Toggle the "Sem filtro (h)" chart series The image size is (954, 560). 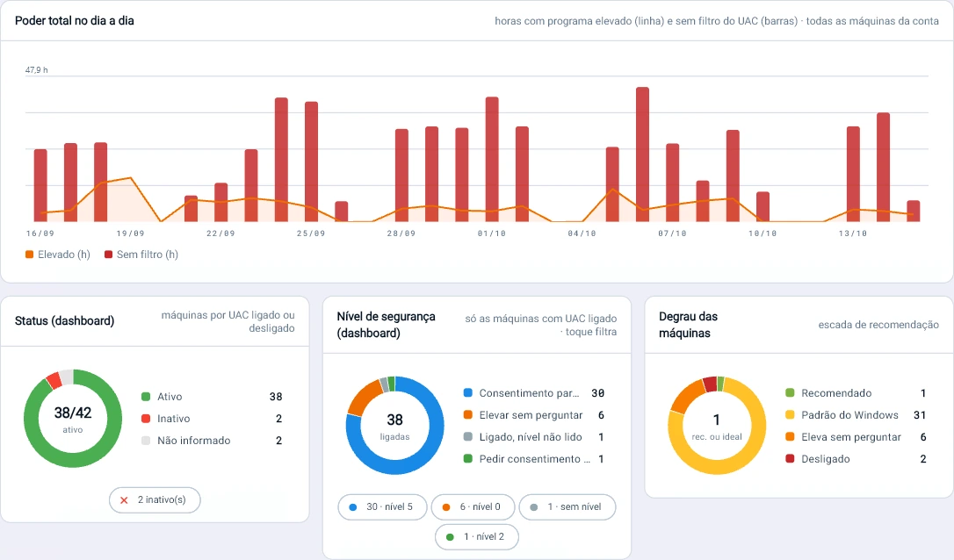(x=141, y=255)
